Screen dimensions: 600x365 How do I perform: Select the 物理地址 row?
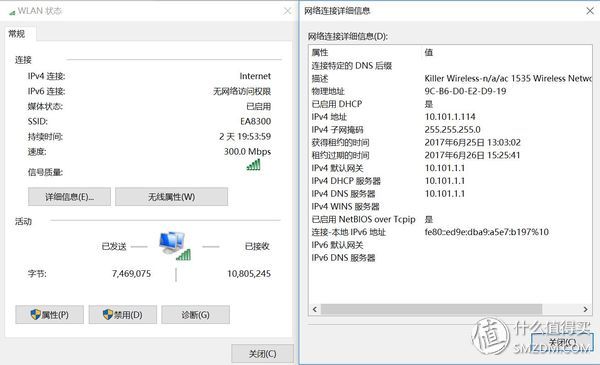451,91
